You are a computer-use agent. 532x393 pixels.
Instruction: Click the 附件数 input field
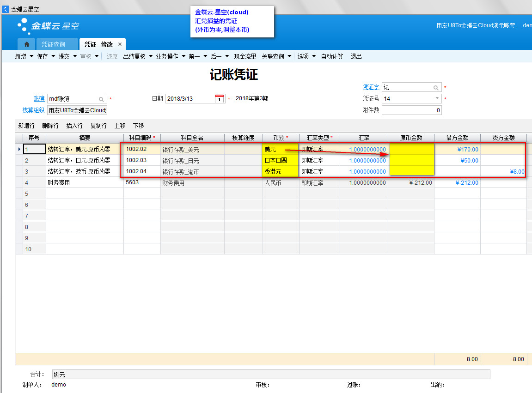(x=411, y=110)
